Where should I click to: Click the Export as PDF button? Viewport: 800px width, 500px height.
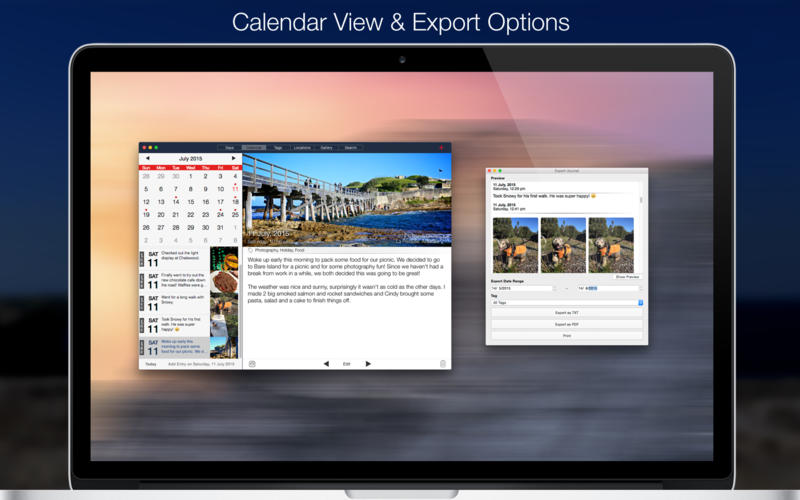(566, 324)
